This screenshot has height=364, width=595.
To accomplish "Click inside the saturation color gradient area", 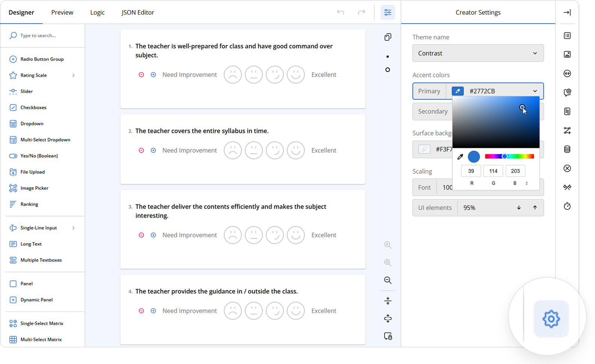I will click(x=496, y=122).
